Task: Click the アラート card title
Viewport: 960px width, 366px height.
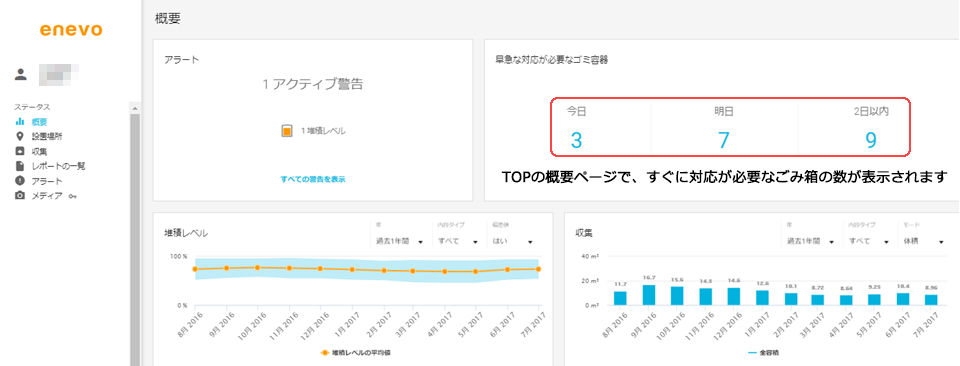Action: click(182, 59)
